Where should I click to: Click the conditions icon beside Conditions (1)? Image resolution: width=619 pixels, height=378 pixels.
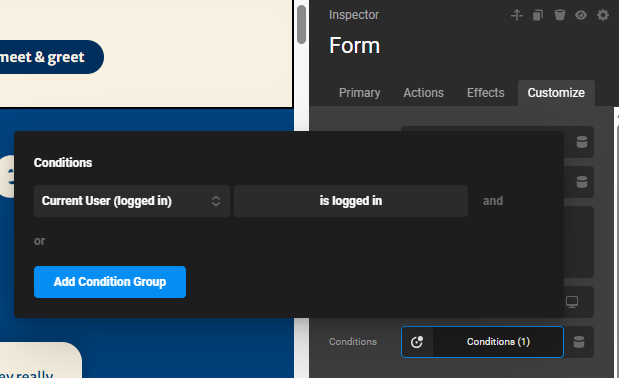pos(417,342)
